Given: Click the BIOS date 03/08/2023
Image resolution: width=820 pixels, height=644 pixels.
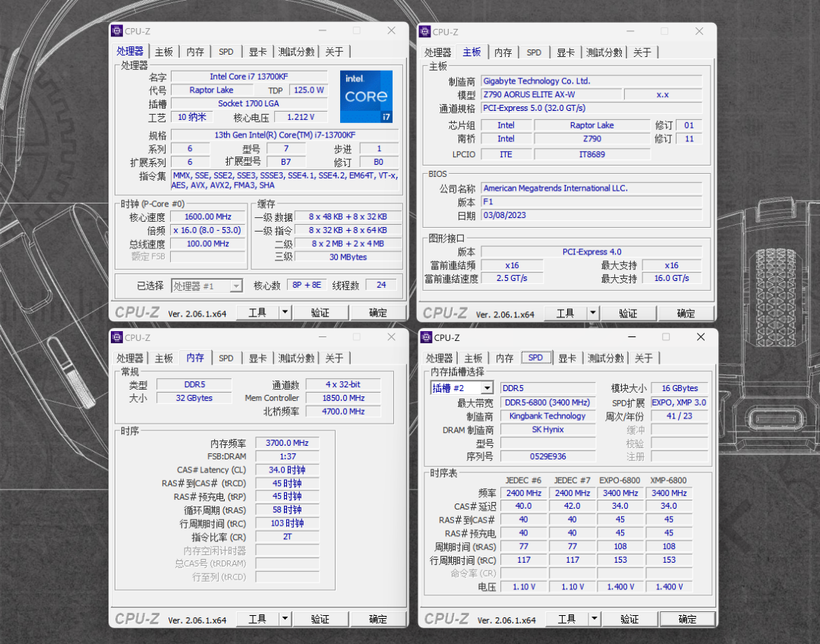Looking at the screenshot, I should (x=591, y=215).
